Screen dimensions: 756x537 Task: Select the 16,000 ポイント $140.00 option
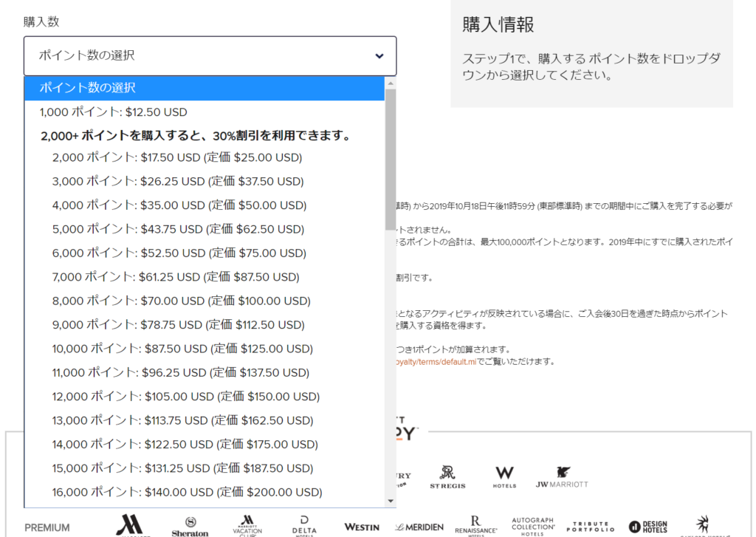pos(187,492)
